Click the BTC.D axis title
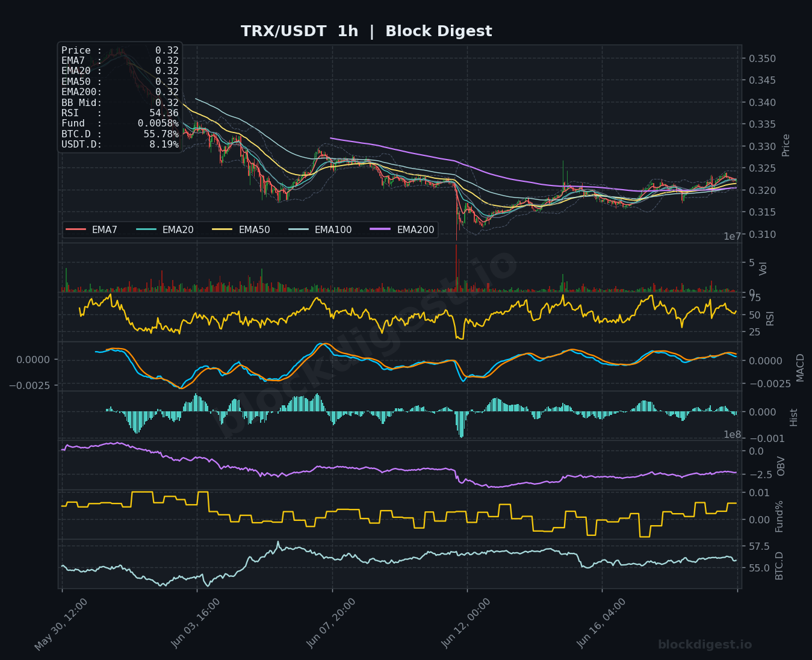This screenshot has height=660, width=812. tap(779, 566)
